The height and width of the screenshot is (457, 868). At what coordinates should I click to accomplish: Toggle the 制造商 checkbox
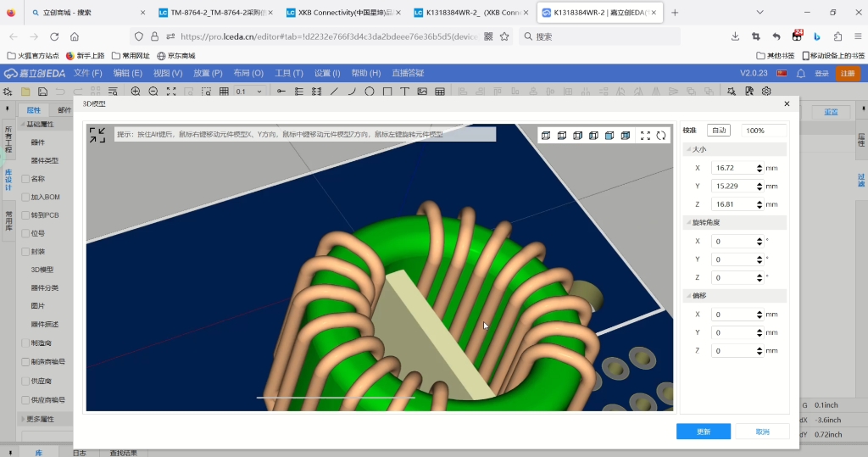coord(25,343)
